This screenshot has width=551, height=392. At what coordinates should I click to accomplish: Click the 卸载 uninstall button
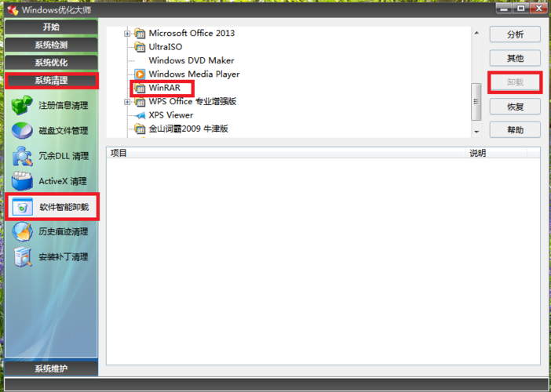pyautogui.click(x=515, y=82)
